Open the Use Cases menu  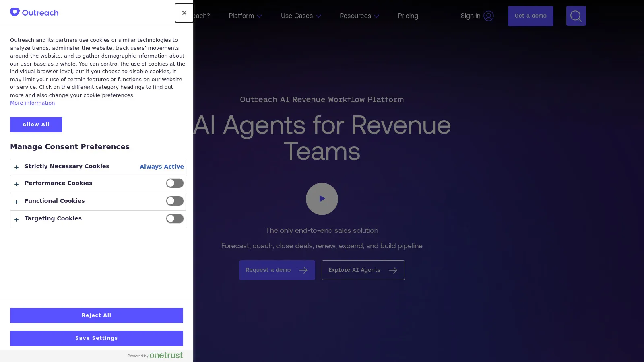[301, 16]
